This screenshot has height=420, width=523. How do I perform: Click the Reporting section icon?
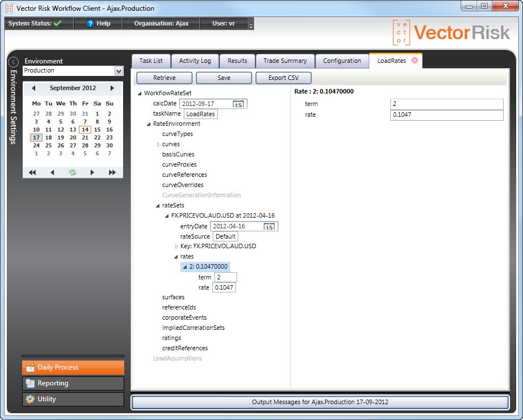point(31,383)
